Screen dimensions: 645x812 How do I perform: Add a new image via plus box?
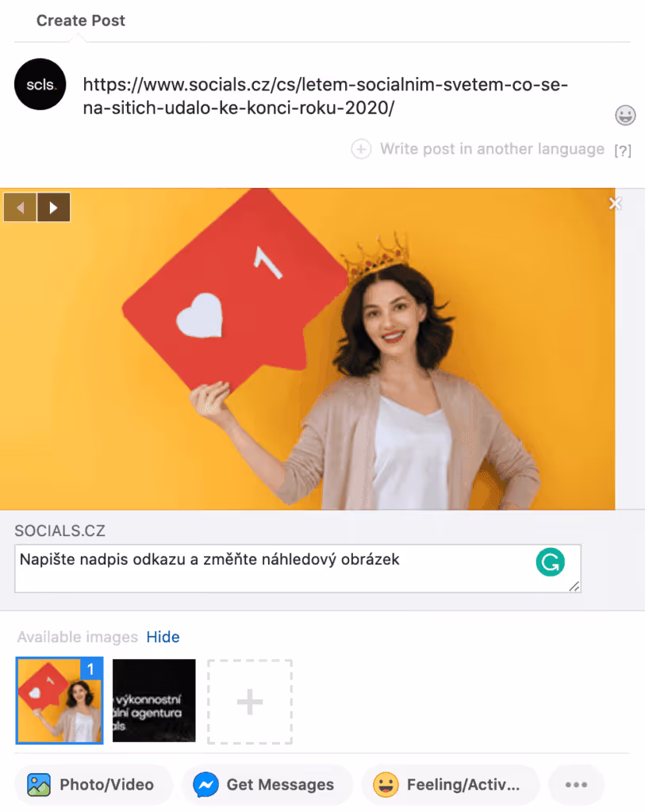(250, 702)
